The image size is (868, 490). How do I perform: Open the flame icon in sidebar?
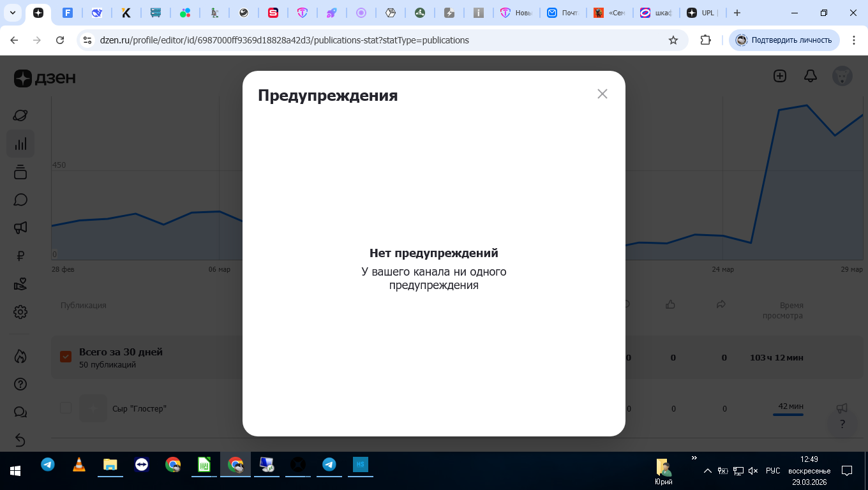(20, 356)
